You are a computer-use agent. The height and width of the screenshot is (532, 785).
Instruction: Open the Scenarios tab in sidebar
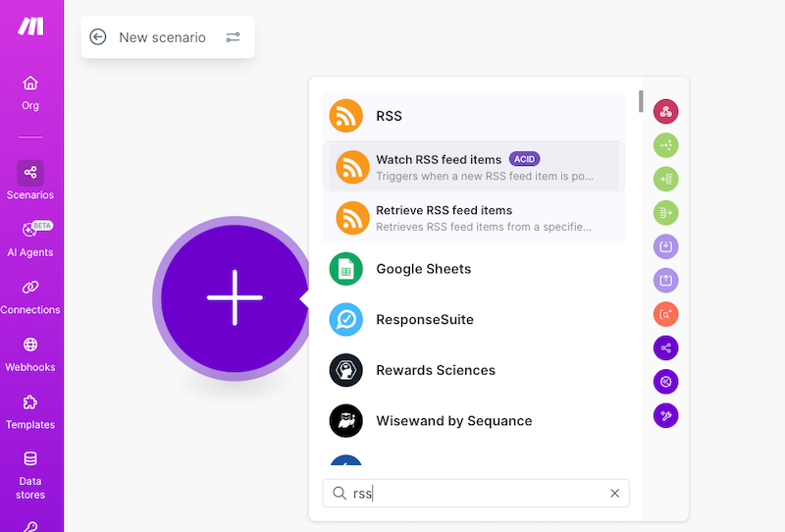[x=30, y=181]
